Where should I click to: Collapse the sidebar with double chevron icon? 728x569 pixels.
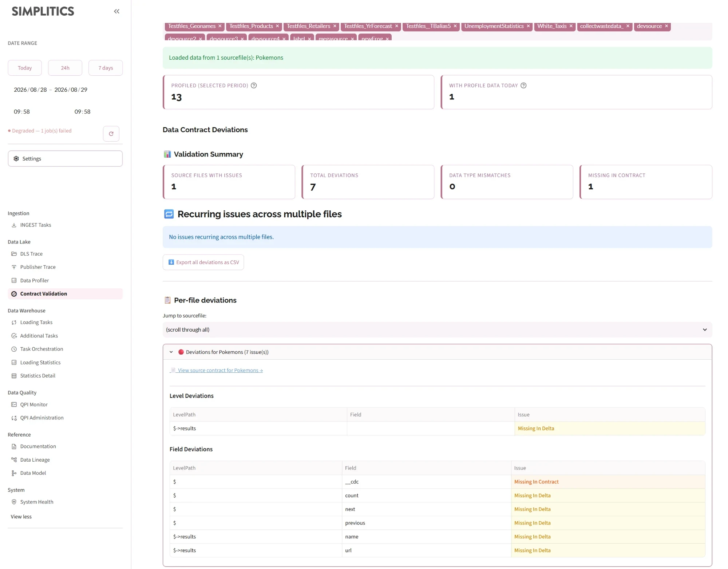tap(116, 11)
